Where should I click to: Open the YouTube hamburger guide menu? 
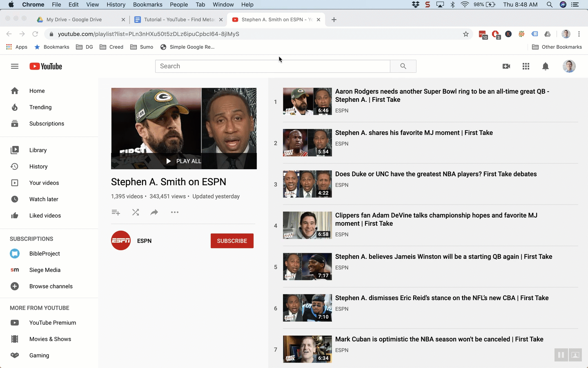coord(15,66)
